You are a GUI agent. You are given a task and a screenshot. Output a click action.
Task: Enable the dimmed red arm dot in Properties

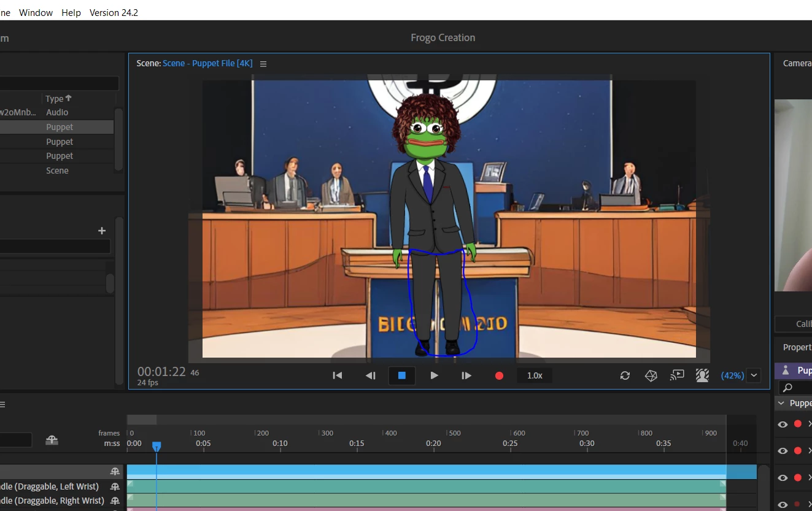click(798, 504)
